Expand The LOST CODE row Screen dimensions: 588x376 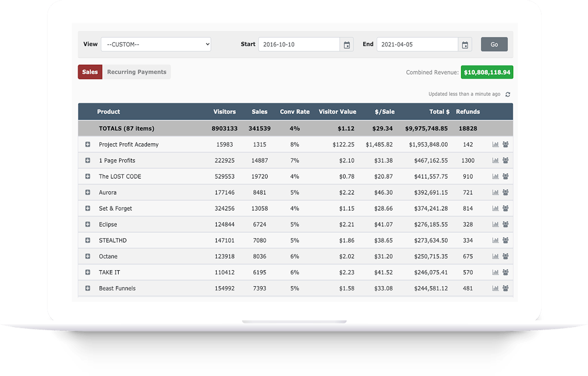pos(88,176)
